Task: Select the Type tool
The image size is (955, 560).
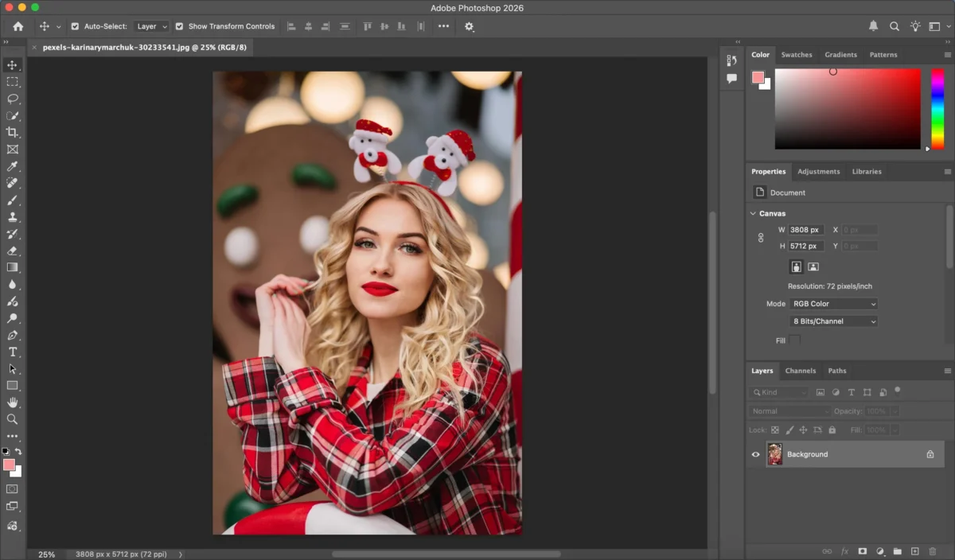Action: [x=12, y=352]
